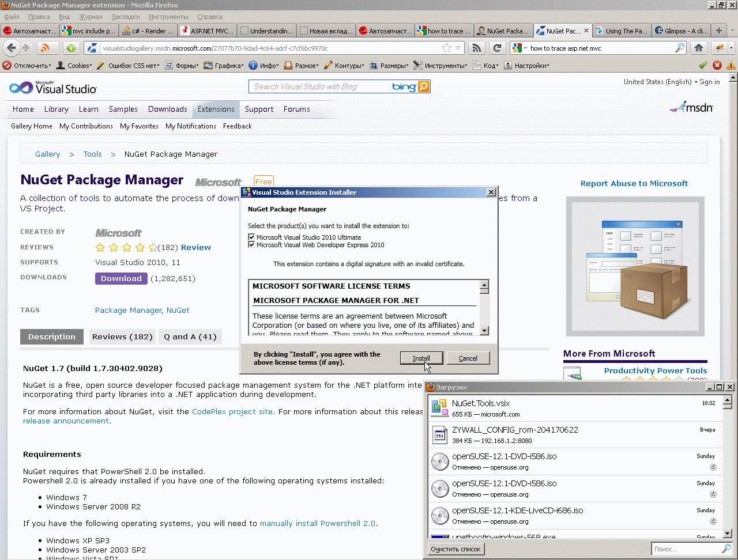This screenshot has height=560, width=738.
Task: Click Install in the Extension Installer dialog
Action: [421, 358]
